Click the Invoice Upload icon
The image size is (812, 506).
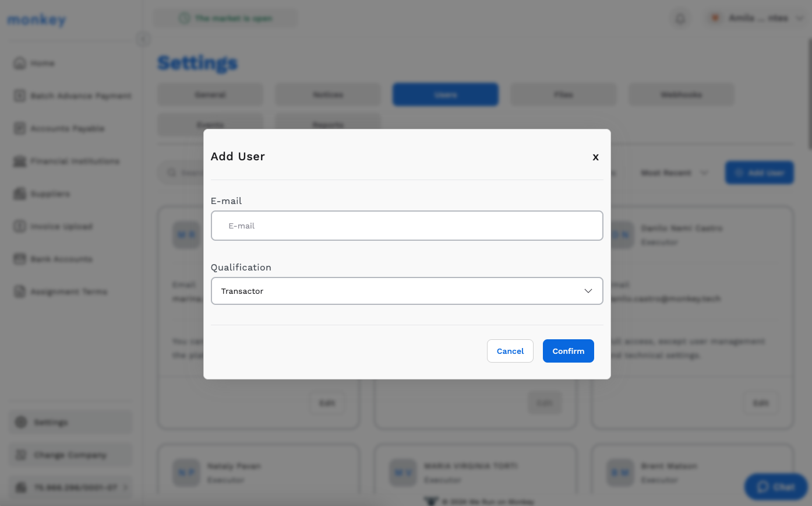coord(20,226)
